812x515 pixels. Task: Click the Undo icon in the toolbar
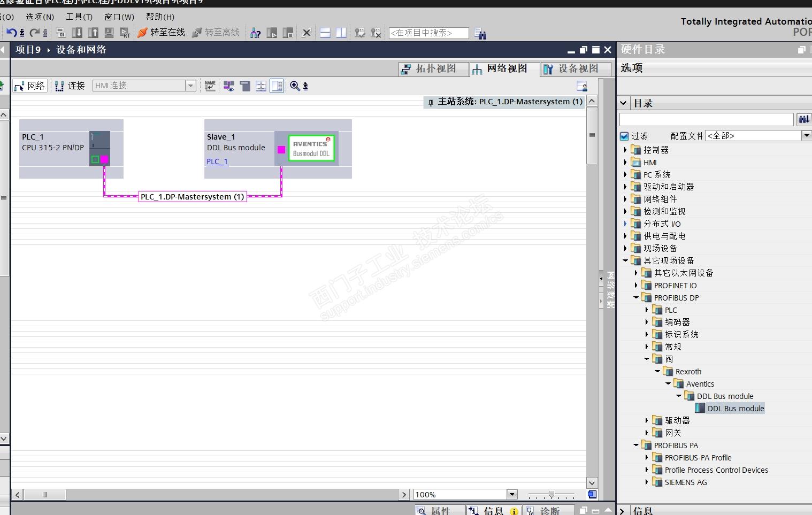(12, 33)
